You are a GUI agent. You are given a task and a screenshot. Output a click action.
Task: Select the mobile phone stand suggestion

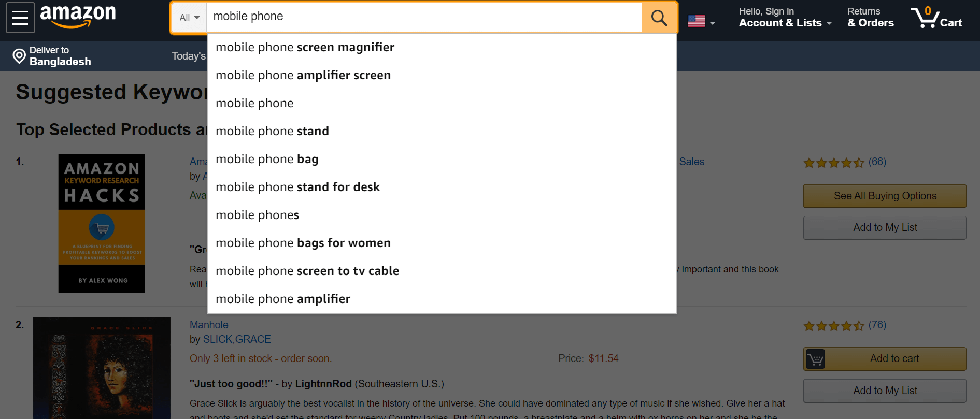[272, 131]
